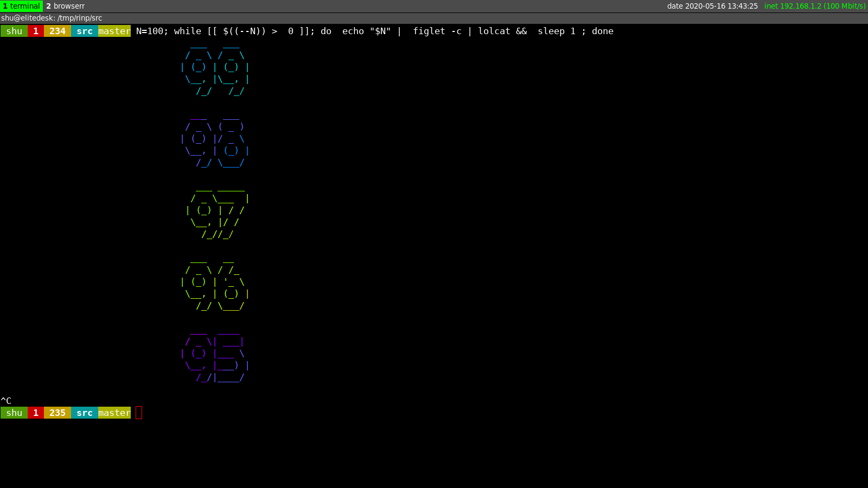This screenshot has width=868, height=488.
Task: Click shu@elitedesk in the window title line
Action: pyautogui.click(x=27, y=18)
